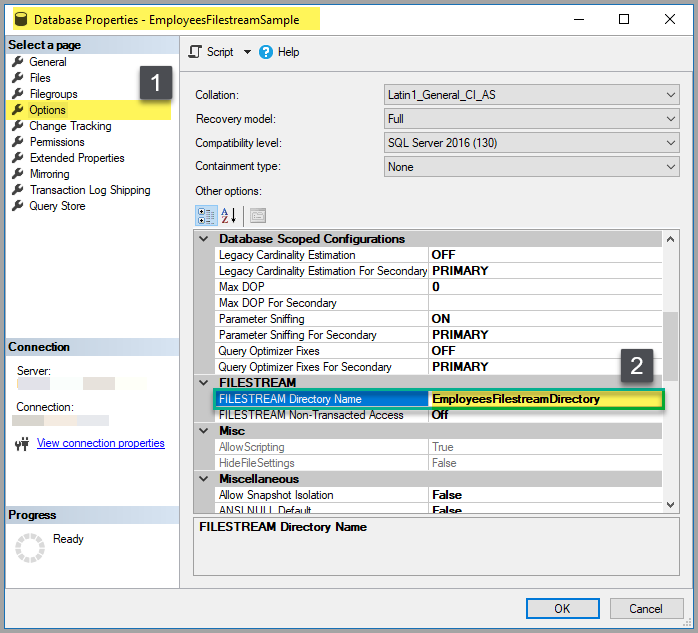Select the HideFileSettings property row

pyautogui.click(x=438, y=463)
